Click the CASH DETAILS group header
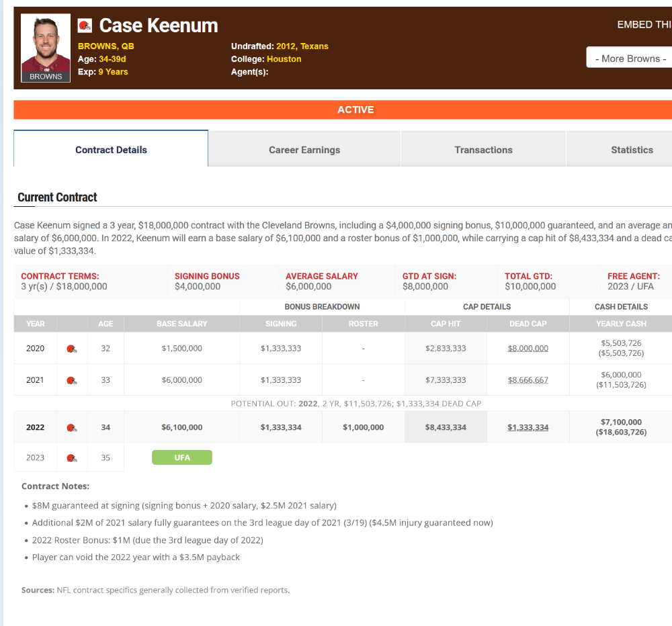The width and height of the screenshot is (672, 626). [621, 307]
